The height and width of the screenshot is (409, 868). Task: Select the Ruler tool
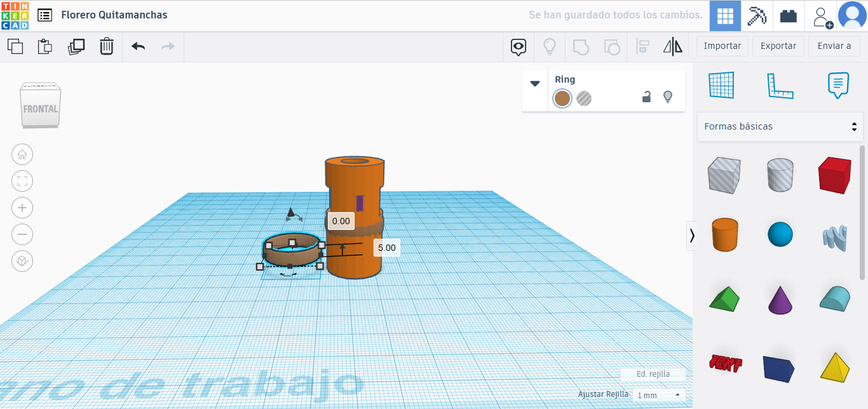coord(780,85)
